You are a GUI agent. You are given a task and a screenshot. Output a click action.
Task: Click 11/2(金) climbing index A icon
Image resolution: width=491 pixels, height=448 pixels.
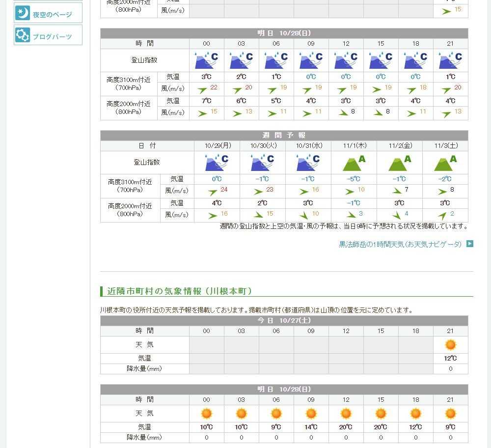click(399, 163)
